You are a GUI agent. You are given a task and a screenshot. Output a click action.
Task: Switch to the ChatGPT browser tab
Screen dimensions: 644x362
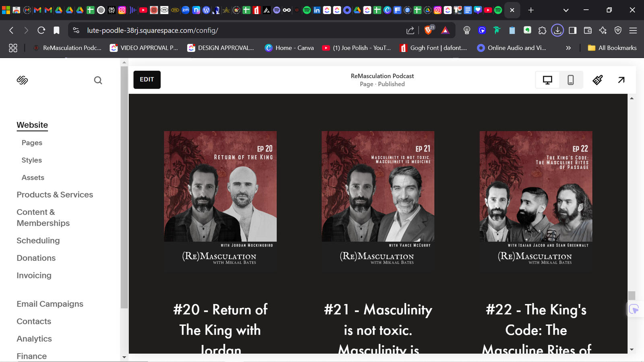[x=101, y=10]
